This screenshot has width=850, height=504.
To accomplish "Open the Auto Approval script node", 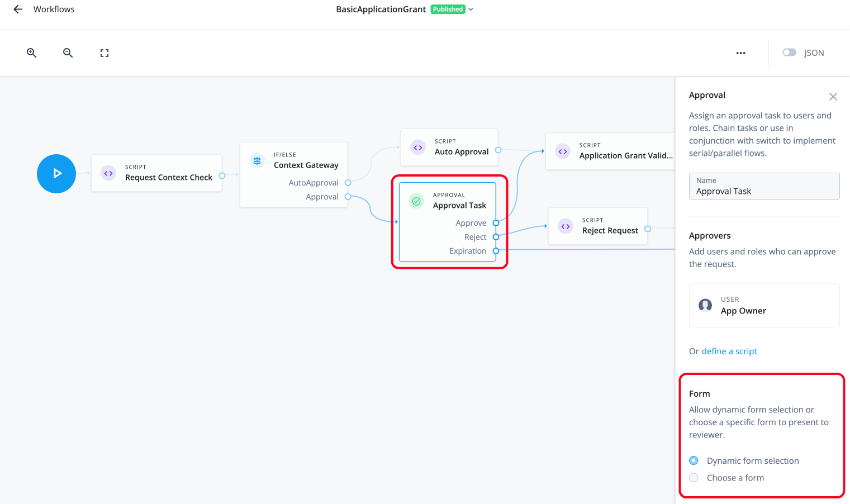I will point(449,147).
